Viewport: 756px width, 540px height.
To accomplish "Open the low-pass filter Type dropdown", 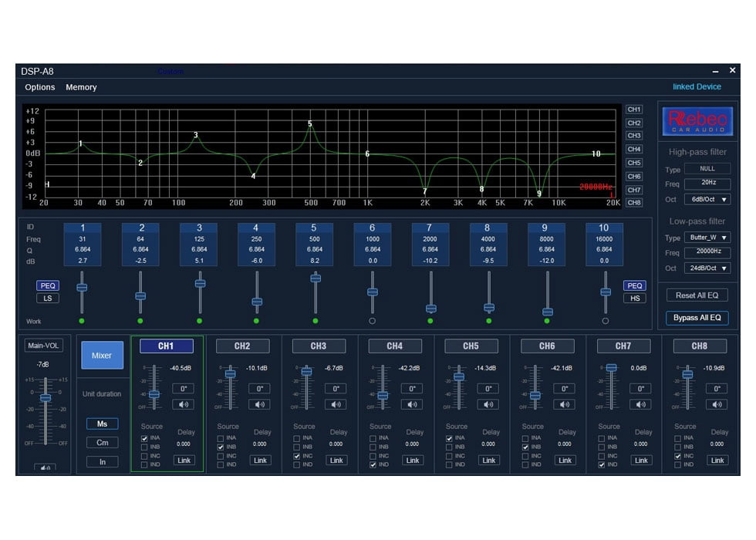I will [707, 238].
